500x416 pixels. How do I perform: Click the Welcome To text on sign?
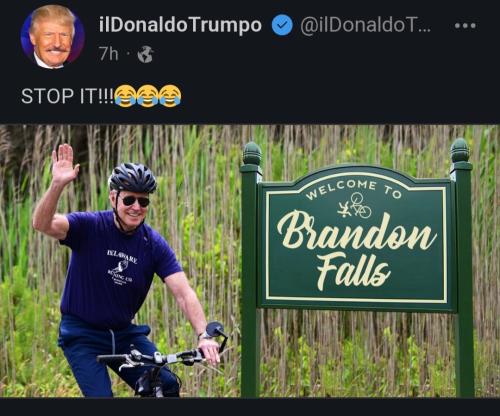point(354,190)
